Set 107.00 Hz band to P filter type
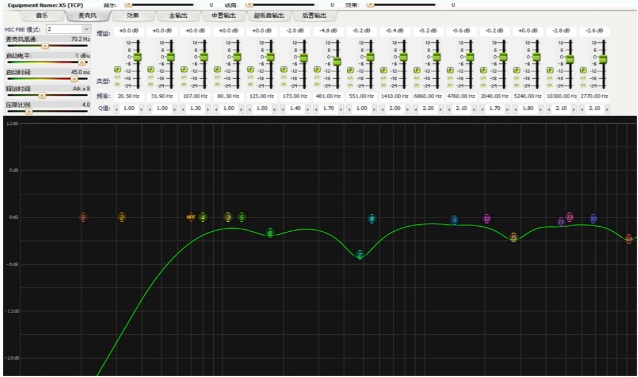This screenshot has width=638, height=377. pos(184,70)
